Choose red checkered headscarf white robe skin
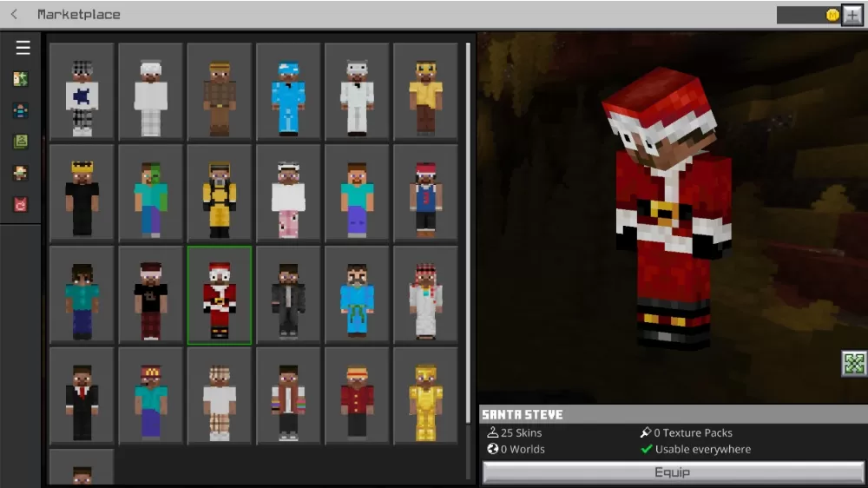This screenshot has height=488, width=868. [425, 295]
